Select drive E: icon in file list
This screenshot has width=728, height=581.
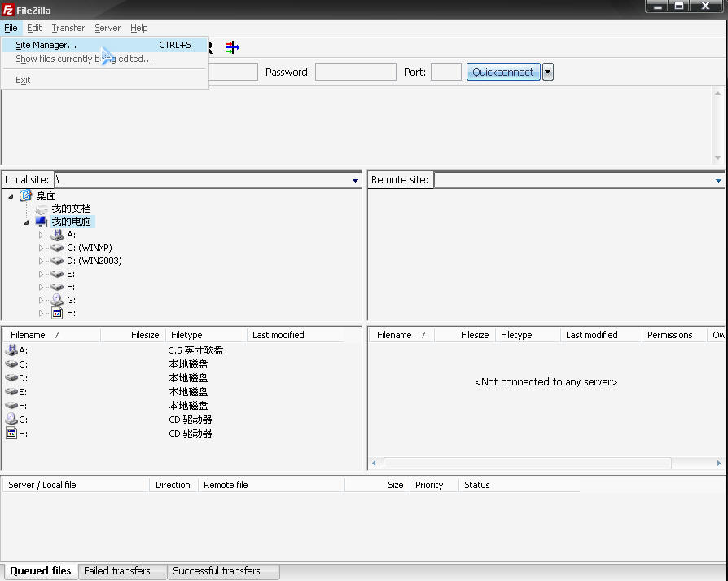[11, 392]
